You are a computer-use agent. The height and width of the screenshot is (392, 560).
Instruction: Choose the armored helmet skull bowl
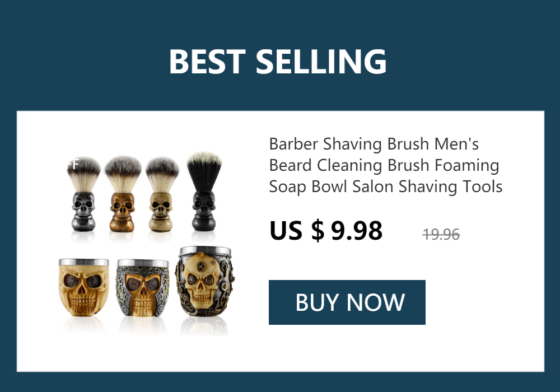(x=143, y=288)
